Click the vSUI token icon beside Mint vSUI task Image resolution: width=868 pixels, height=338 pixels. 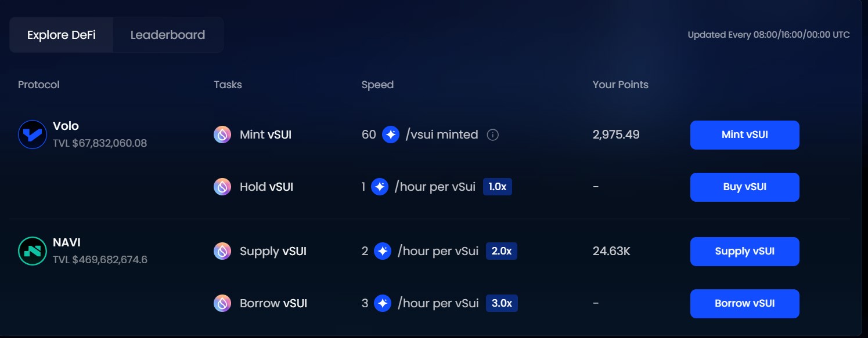click(x=222, y=135)
